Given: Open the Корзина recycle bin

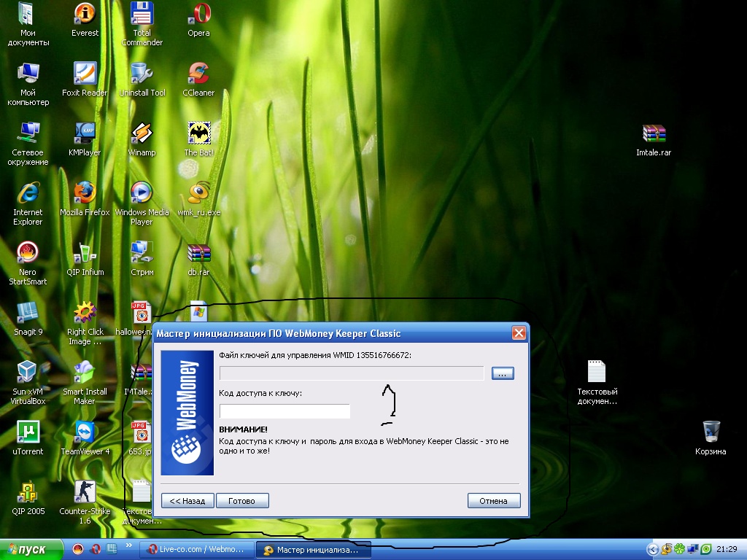Looking at the screenshot, I should 710,432.
